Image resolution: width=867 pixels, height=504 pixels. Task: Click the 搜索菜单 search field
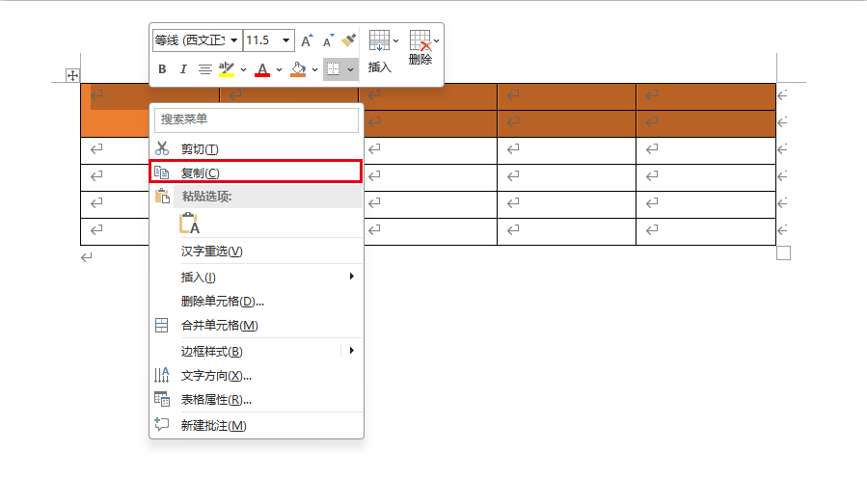tap(256, 119)
